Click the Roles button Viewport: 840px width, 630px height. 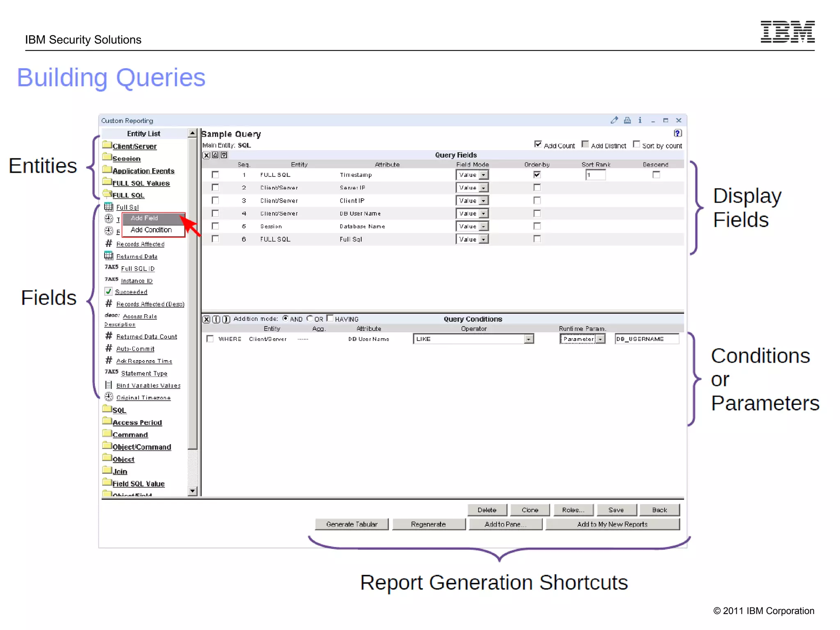click(573, 510)
